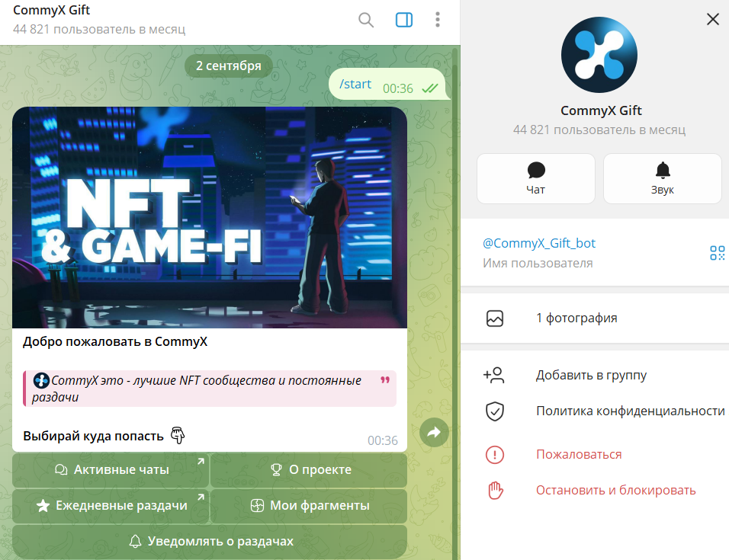Click О проекте bot button
Image resolution: width=729 pixels, height=560 pixels.
309,470
